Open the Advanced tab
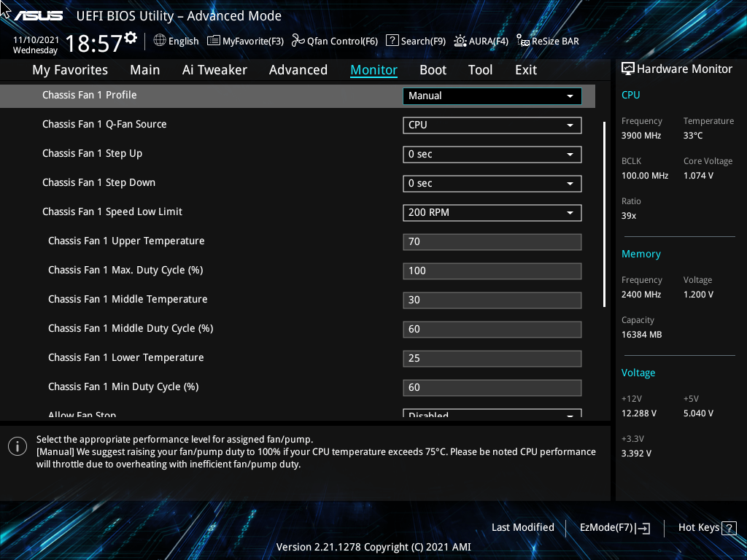This screenshot has height=560, width=747. (298, 70)
